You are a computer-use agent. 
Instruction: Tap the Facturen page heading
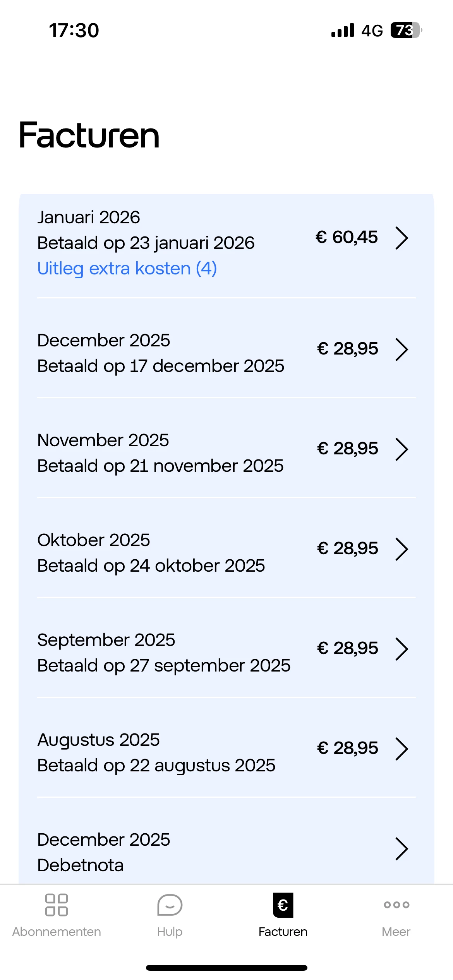click(89, 135)
